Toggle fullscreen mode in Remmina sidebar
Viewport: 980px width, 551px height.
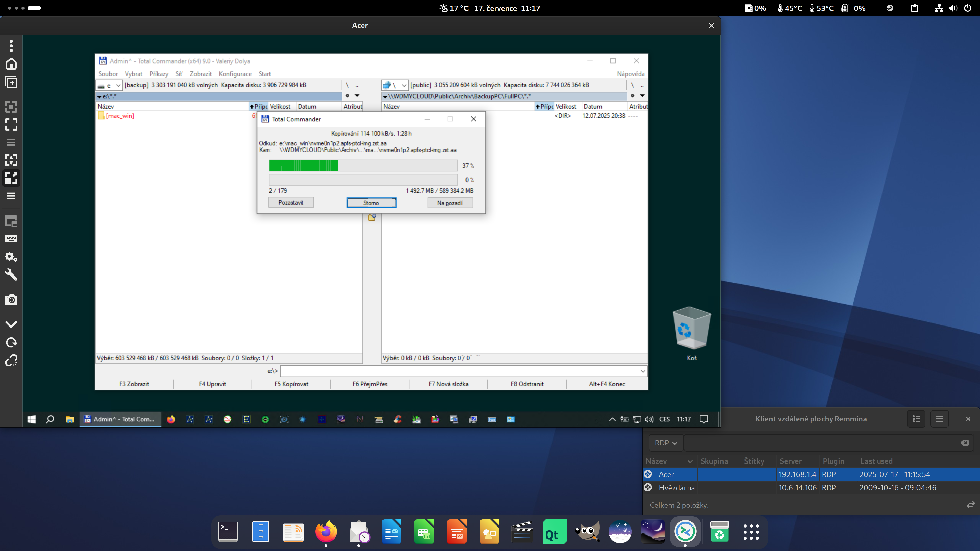click(x=11, y=124)
